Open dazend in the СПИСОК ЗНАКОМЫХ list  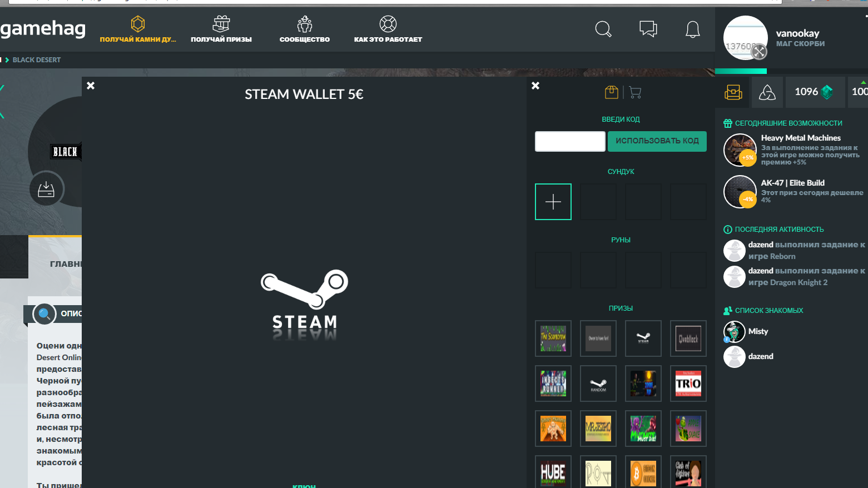pyautogui.click(x=761, y=356)
